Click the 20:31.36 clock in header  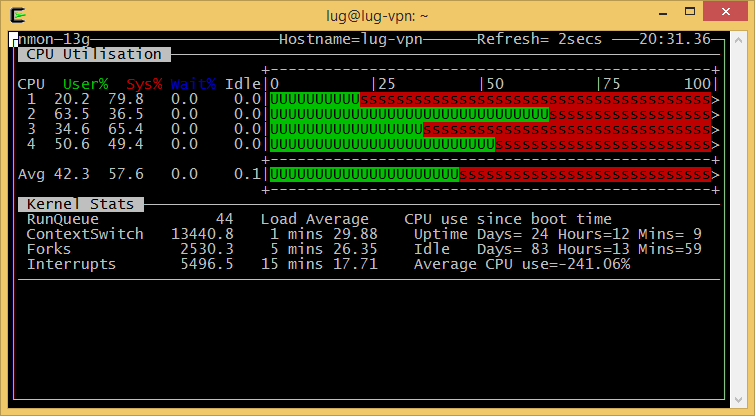click(674, 39)
